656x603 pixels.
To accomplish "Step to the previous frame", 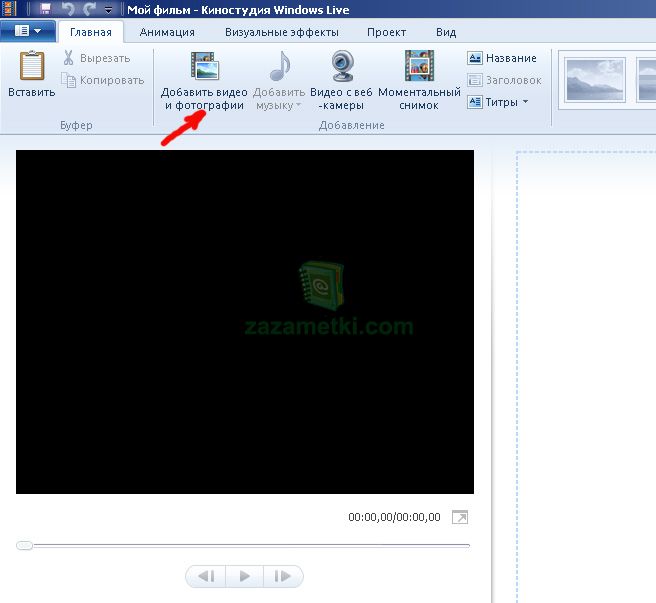I will tap(206, 576).
